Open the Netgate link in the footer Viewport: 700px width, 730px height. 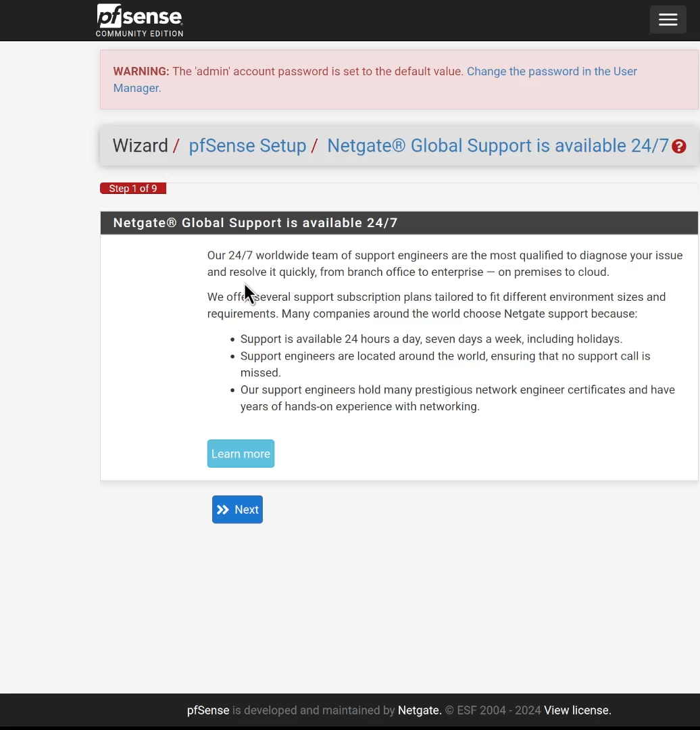420,710
